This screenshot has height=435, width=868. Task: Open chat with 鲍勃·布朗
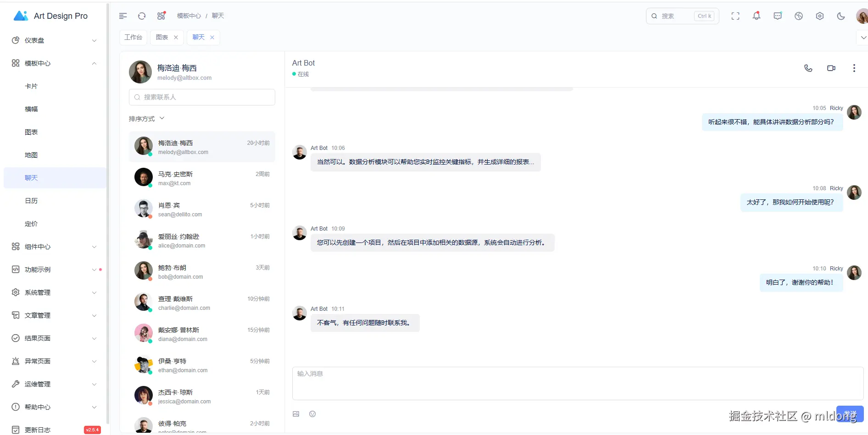pos(202,271)
